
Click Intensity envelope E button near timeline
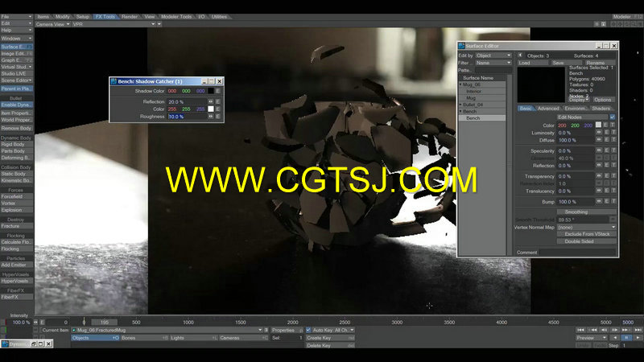pyautogui.click(x=42, y=323)
